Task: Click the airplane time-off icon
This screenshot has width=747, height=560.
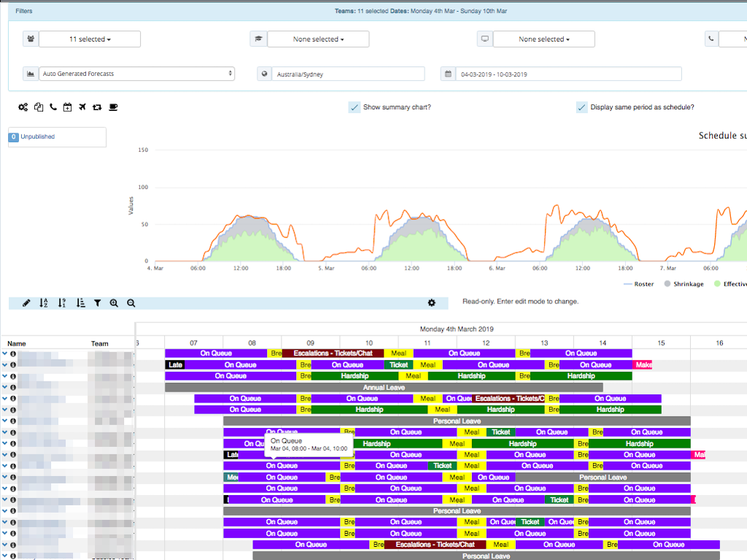Action: point(82,107)
